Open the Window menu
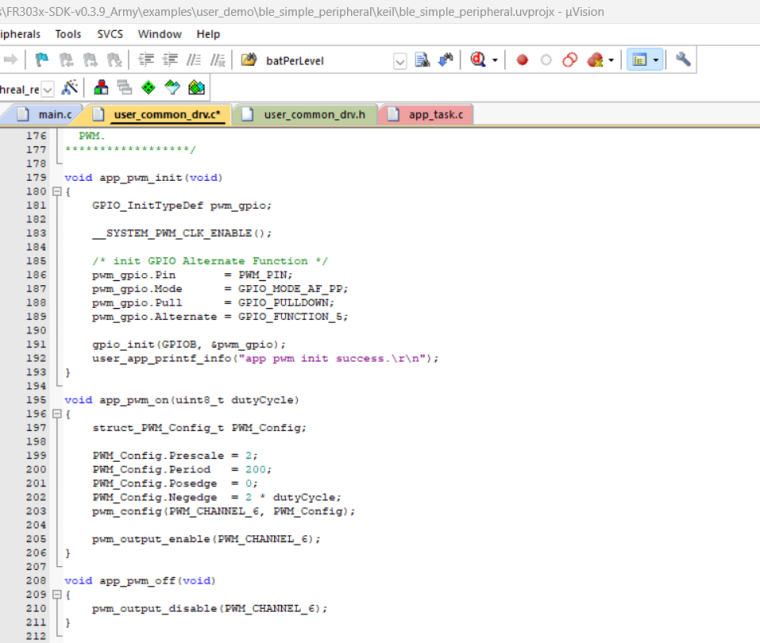760x643 pixels. click(x=159, y=34)
